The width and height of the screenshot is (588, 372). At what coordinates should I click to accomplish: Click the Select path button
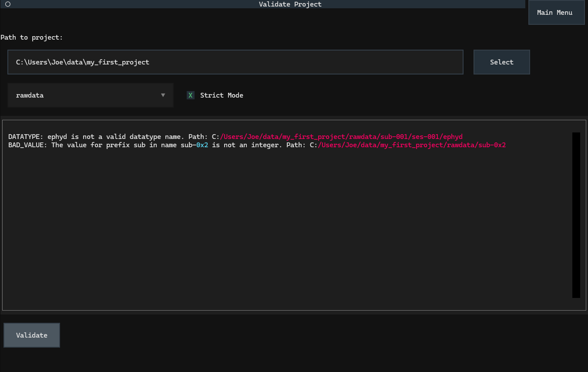pos(501,62)
